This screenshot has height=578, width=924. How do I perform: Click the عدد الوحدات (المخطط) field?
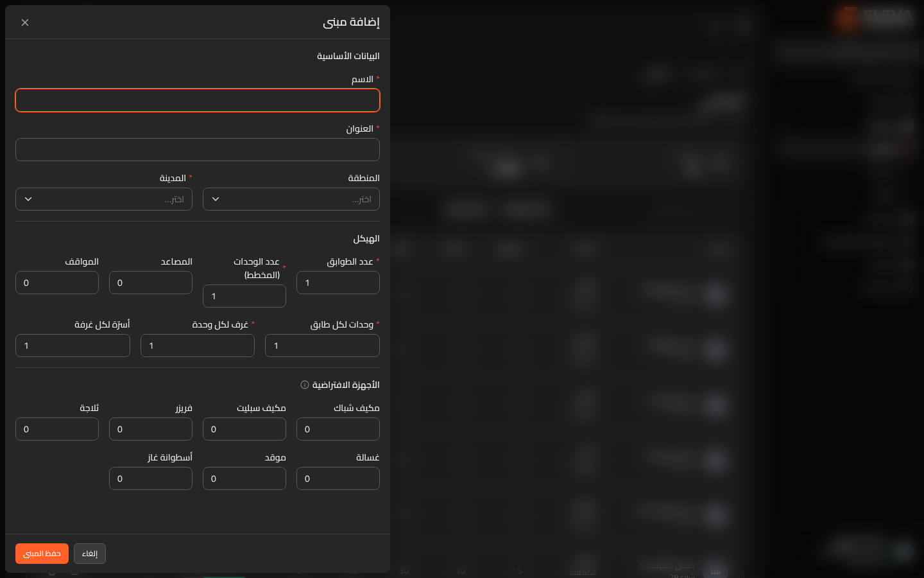[x=244, y=296]
